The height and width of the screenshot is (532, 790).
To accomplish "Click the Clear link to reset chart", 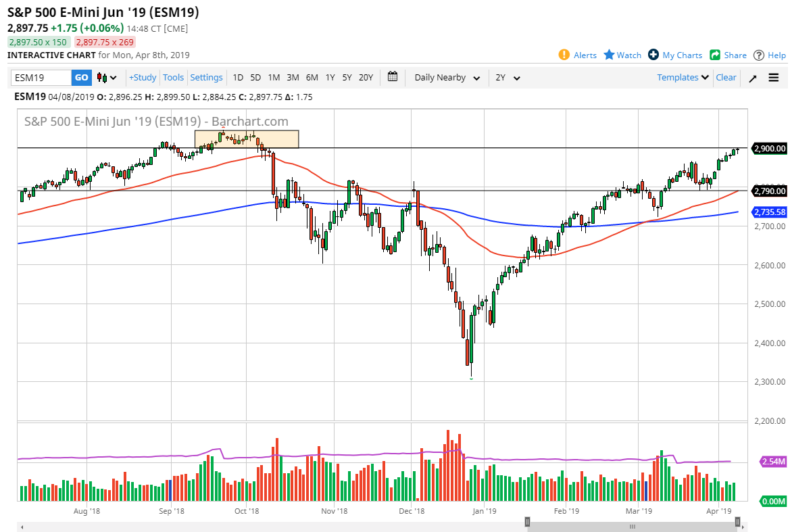I will click(726, 78).
